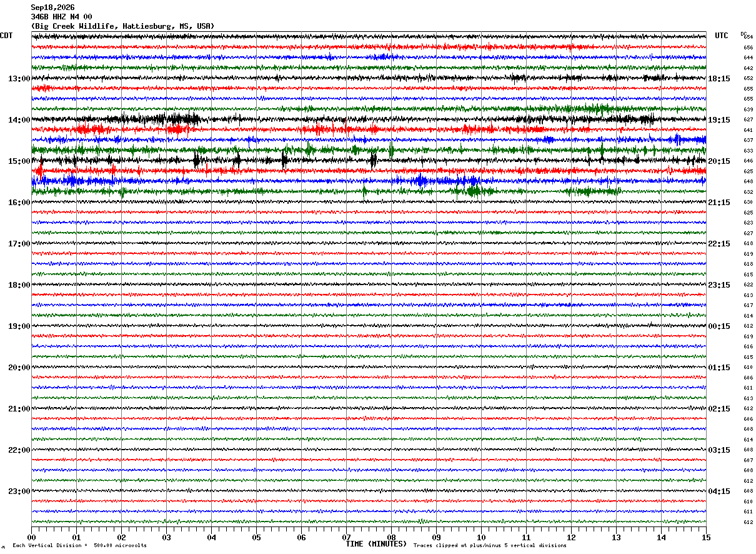This screenshot has height=554, width=756.
Task: Click the CDT timezone header
Action: click(x=6, y=36)
